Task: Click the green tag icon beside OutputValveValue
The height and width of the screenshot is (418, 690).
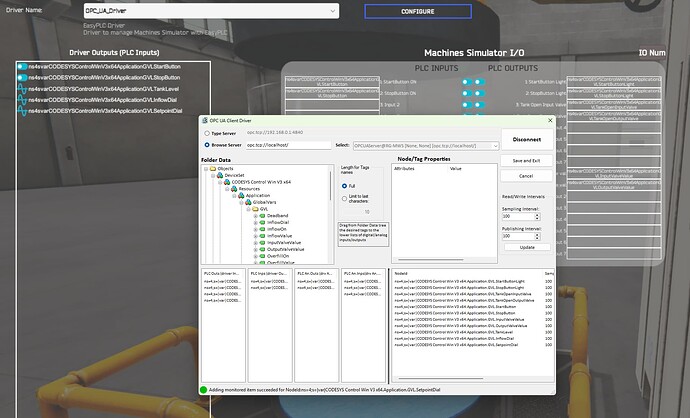Action: point(262,249)
